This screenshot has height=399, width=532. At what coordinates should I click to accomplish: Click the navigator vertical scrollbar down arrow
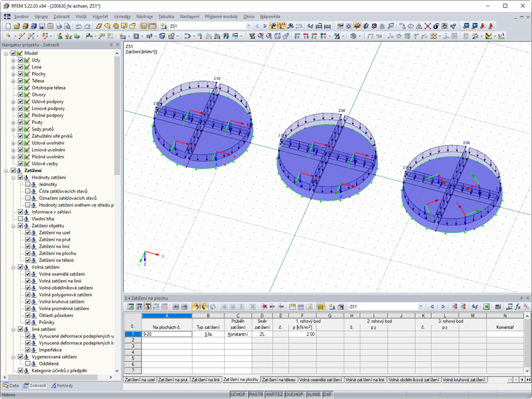(x=117, y=371)
